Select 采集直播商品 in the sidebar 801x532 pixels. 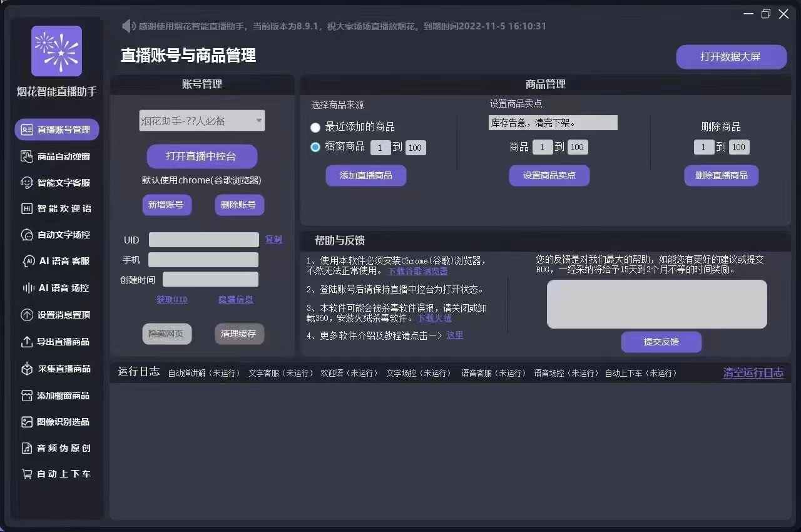pos(56,369)
